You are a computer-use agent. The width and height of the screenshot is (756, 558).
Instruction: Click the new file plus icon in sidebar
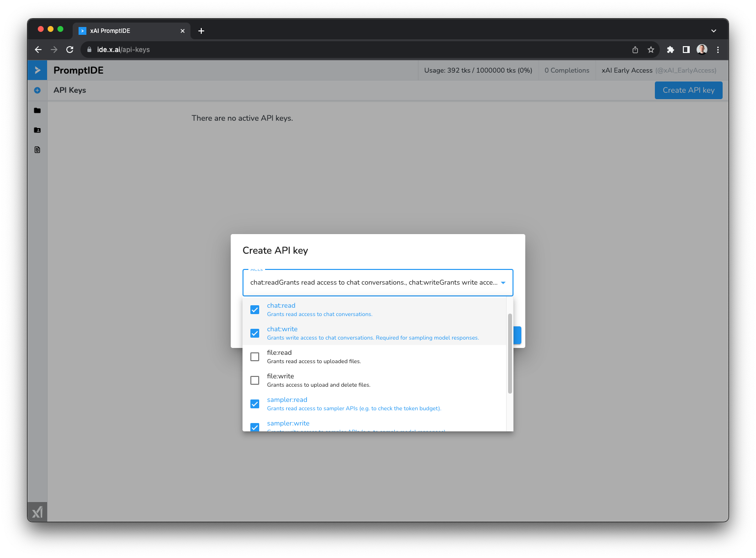coord(37,90)
